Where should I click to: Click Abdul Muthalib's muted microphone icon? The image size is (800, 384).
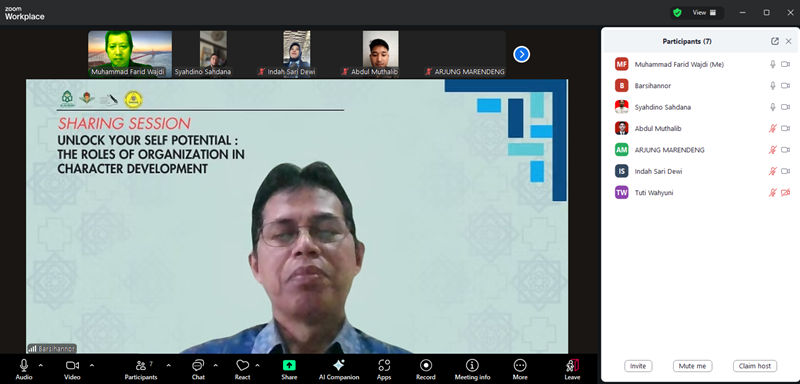773,129
